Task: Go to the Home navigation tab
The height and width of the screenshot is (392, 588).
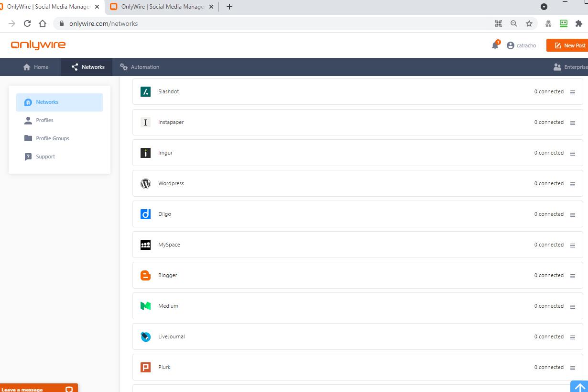Action: [36, 67]
